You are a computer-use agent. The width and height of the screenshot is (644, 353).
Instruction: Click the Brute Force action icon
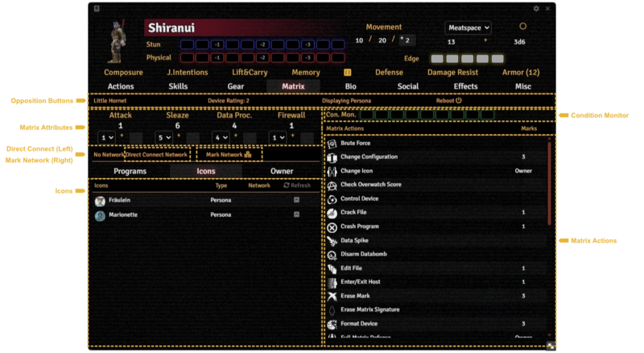pyautogui.click(x=332, y=143)
